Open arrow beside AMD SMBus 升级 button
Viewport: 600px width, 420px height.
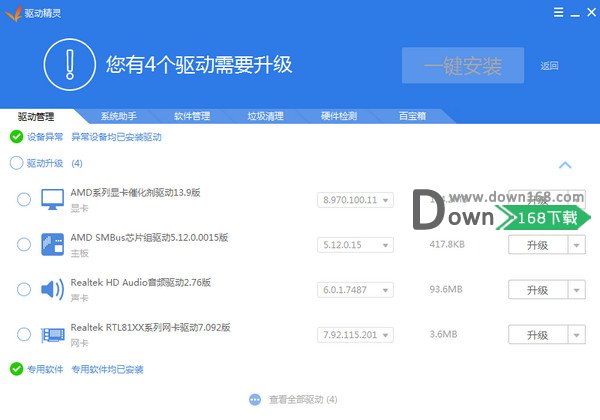click(576, 245)
